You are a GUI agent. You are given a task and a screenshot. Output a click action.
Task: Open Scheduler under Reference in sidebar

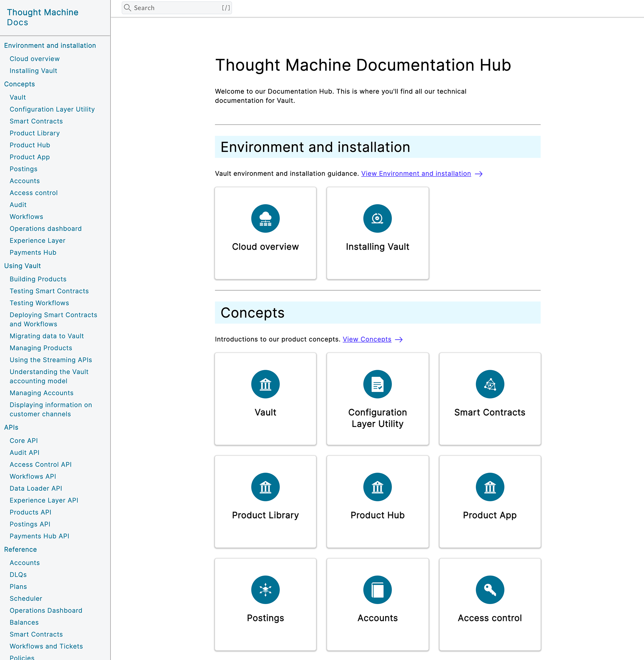(26, 599)
